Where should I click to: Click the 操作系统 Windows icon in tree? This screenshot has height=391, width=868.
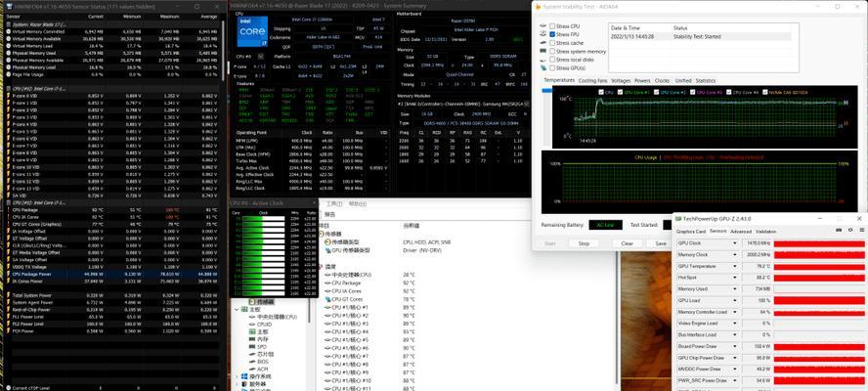click(x=244, y=376)
